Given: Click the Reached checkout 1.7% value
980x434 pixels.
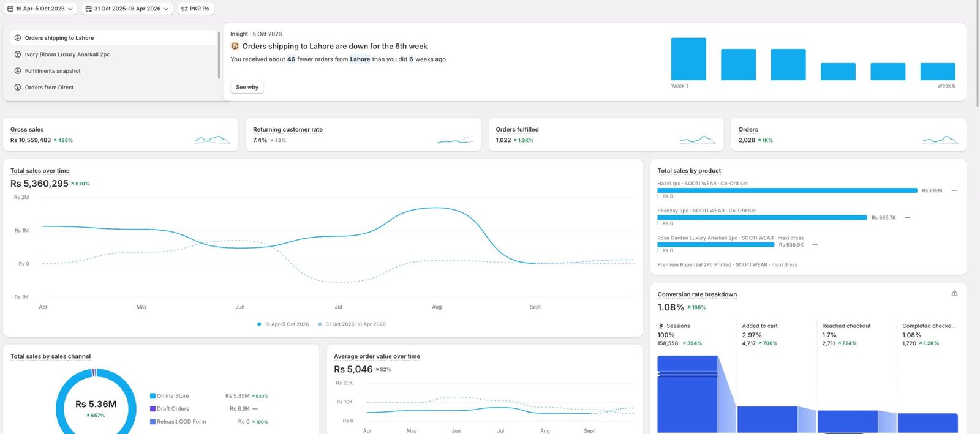Looking at the screenshot, I should click(829, 335).
